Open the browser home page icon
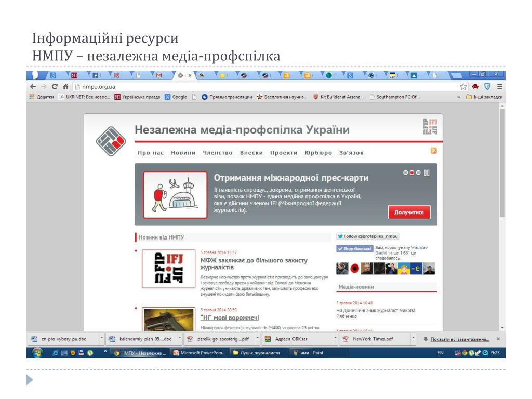Image resolution: width=532 pixels, height=399 pixels. [65, 87]
